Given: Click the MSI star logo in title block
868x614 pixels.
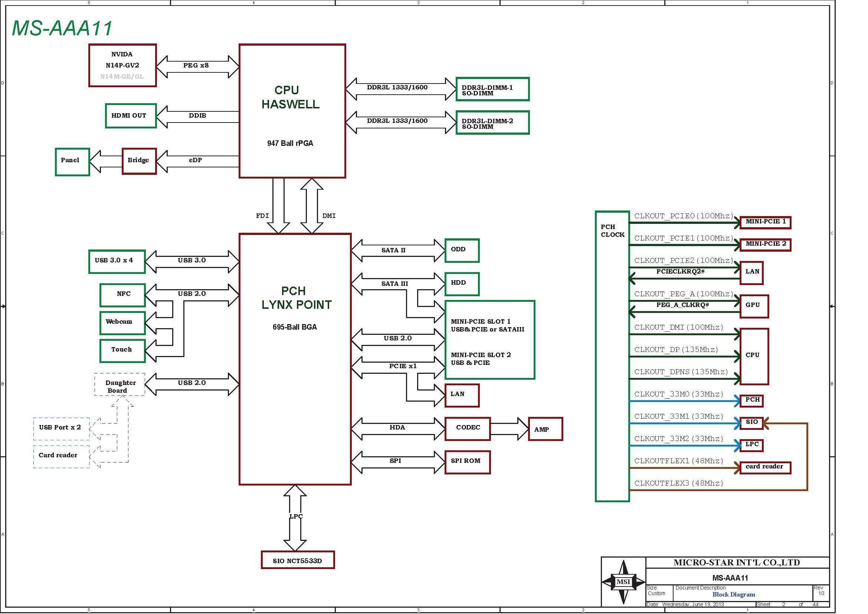Looking at the screenshot, I should (623, 582).
